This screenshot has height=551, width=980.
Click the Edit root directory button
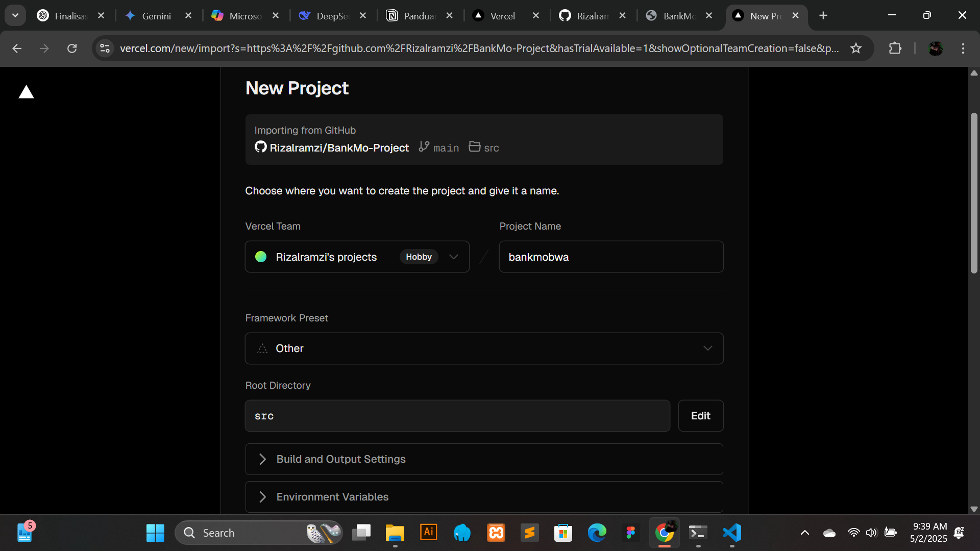pyautogui.click(x=701, y=416)
